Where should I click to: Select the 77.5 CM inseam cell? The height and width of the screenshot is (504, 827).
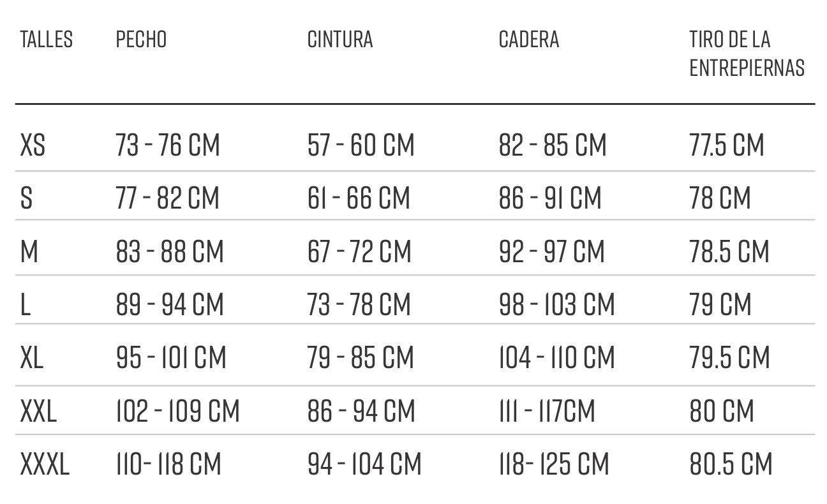(x=727, y=145)
